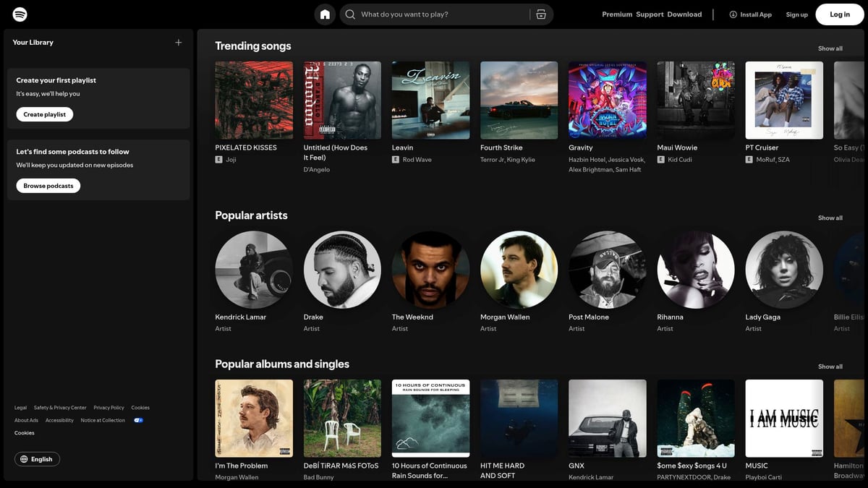Screen dimensions: 868x488
Task: Toggle the privacy choices switch near Notice at Collection
Action: [138, 419]
